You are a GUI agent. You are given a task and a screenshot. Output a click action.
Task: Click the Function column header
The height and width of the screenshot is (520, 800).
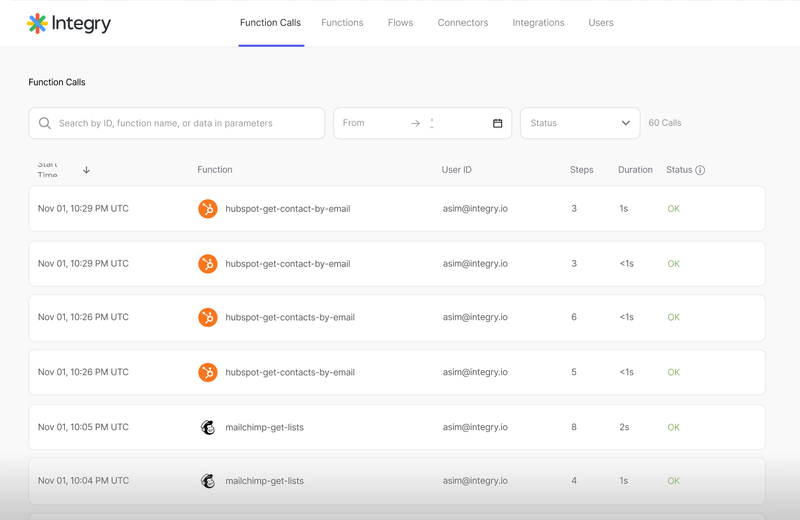click(x=215, y=169)
